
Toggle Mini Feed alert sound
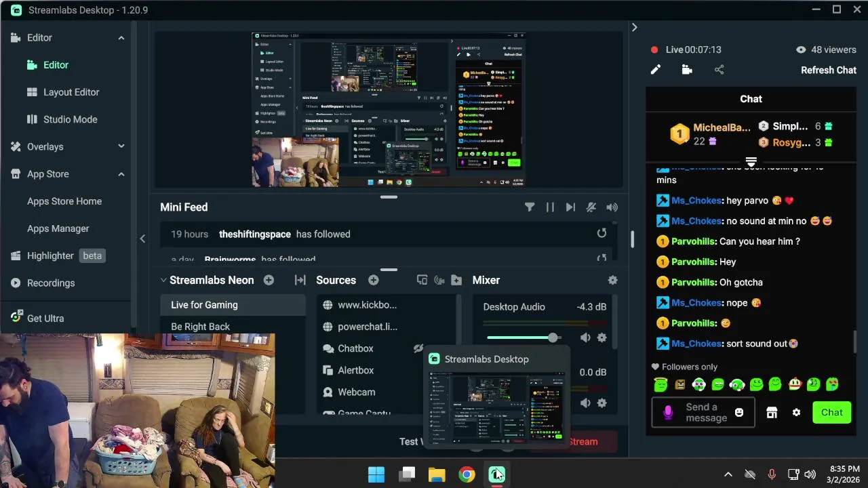point(612,207)
